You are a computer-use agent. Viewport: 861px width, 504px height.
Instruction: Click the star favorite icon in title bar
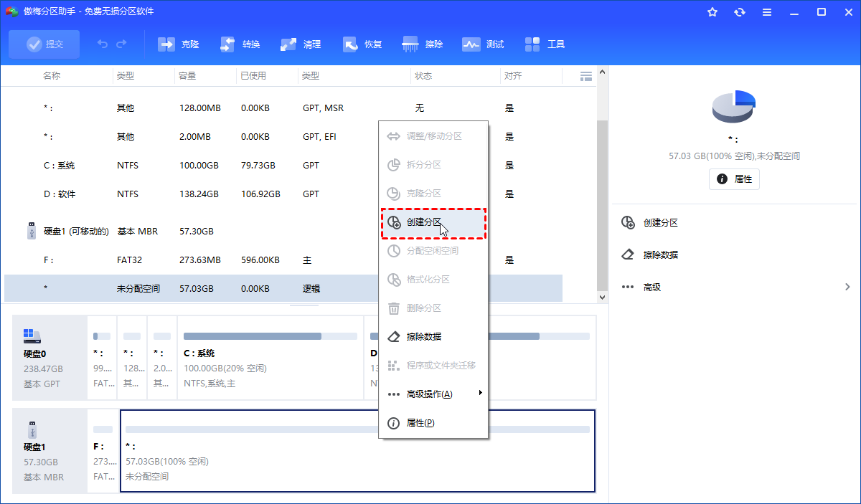(x=712, y=12)
